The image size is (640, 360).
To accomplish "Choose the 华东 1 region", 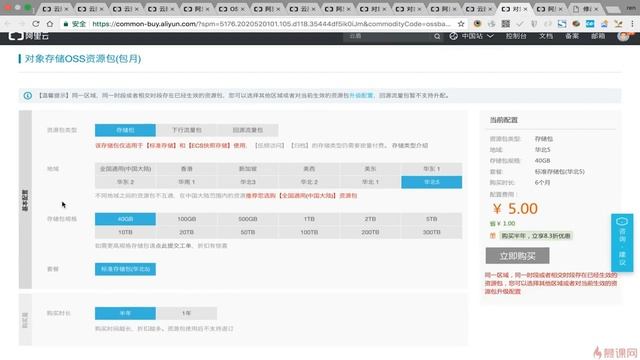I will [431, 169].
